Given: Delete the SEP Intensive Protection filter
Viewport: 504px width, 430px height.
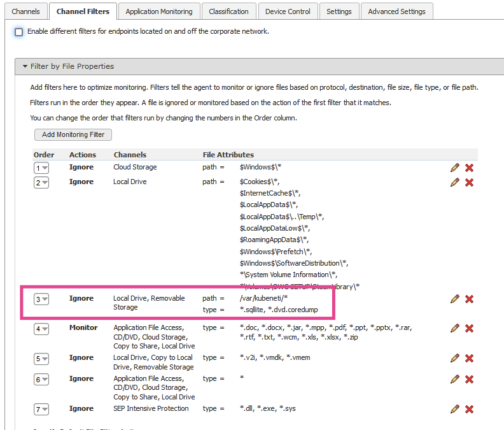Looking at the screenshot, I should 469,409.
